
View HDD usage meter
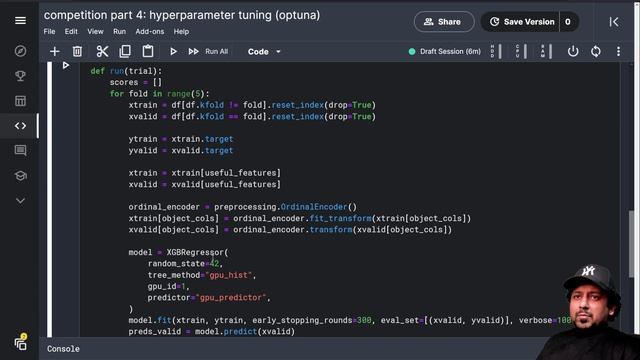tap(496, 51)
